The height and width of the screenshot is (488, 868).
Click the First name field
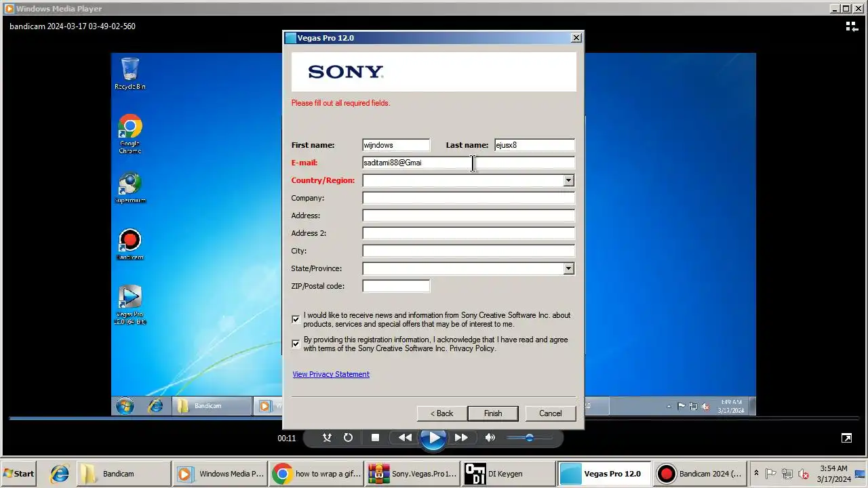coord(396,145)
